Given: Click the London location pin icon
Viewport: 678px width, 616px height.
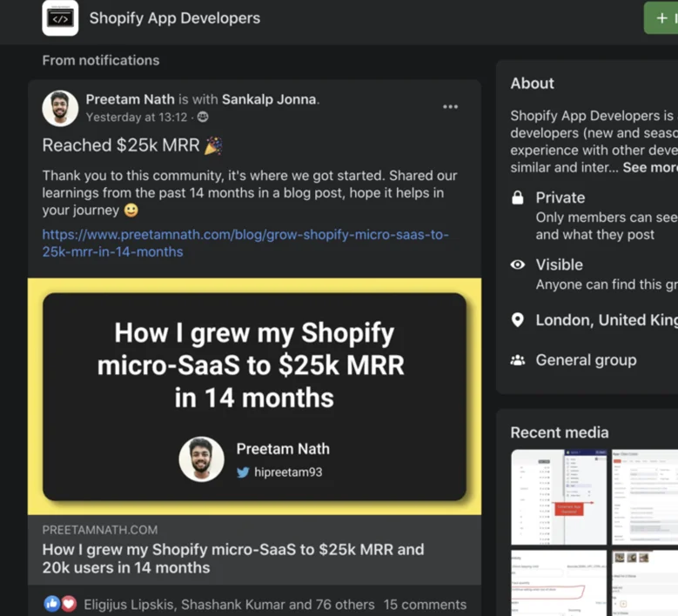Looking at the screenshot, I should pyautogui.click(x=518, y=320).
